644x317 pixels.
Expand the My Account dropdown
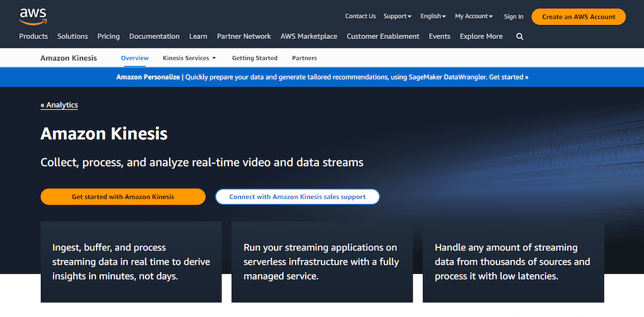point(473,17)
